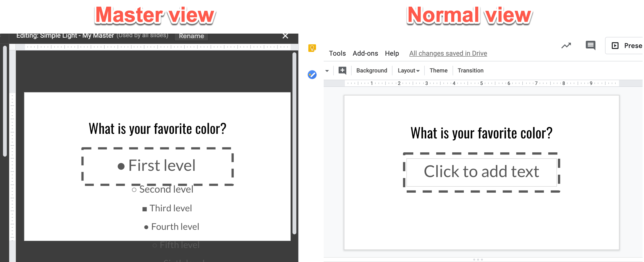The image size is (644, 262).
Task: Open the Theme picker
Action: click(x=438, y=70)
